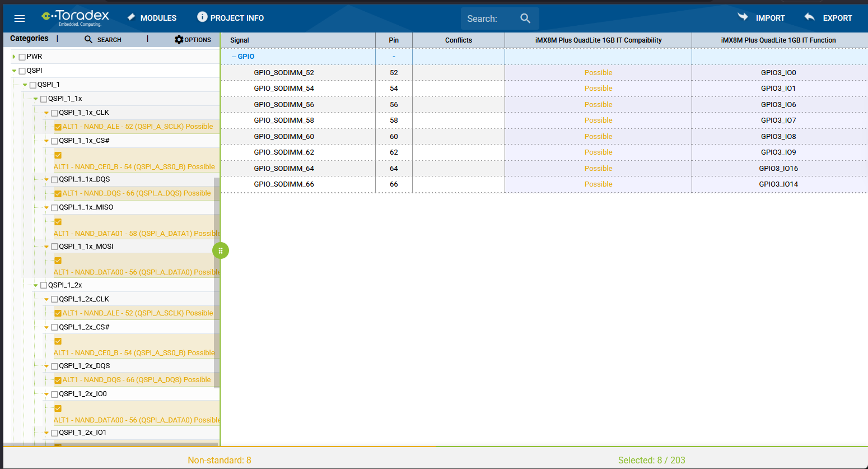Screen dimensions: 868x469
Task: Click the green panel splitter handle
Action: 221,250
